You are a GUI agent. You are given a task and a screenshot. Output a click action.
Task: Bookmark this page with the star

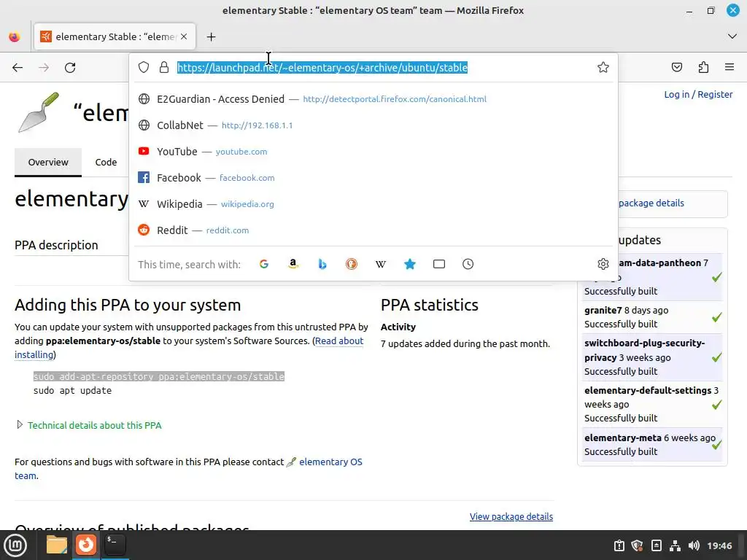point(603,67)
